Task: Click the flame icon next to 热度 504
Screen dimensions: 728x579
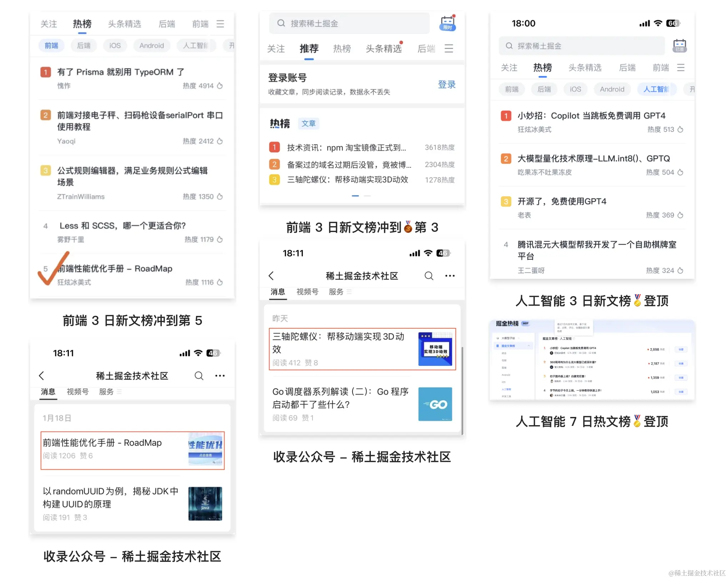Action: (x=680, y=172)
